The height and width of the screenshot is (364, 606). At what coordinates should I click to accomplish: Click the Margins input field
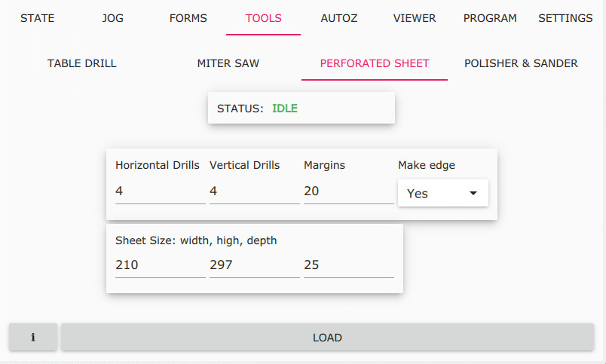[x=348, y=191]
